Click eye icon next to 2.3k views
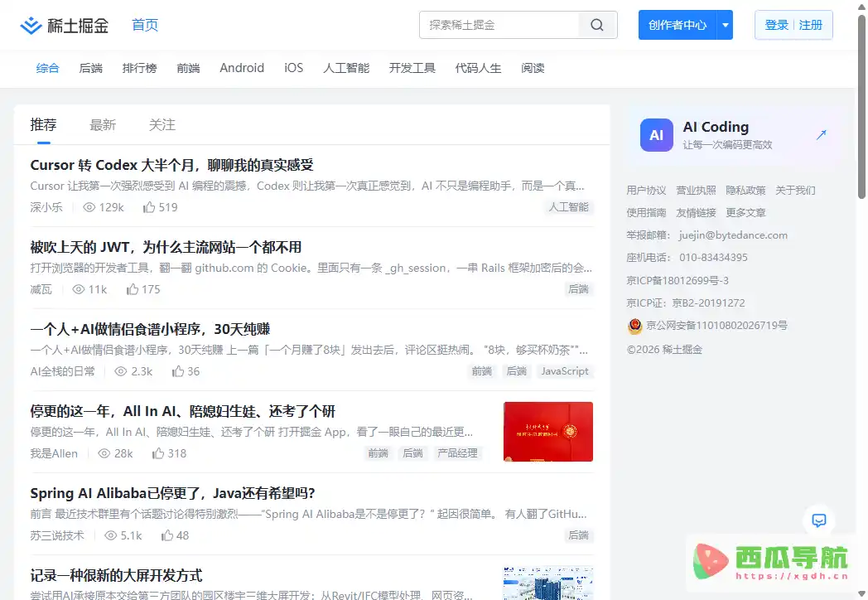 pos(121,371)
